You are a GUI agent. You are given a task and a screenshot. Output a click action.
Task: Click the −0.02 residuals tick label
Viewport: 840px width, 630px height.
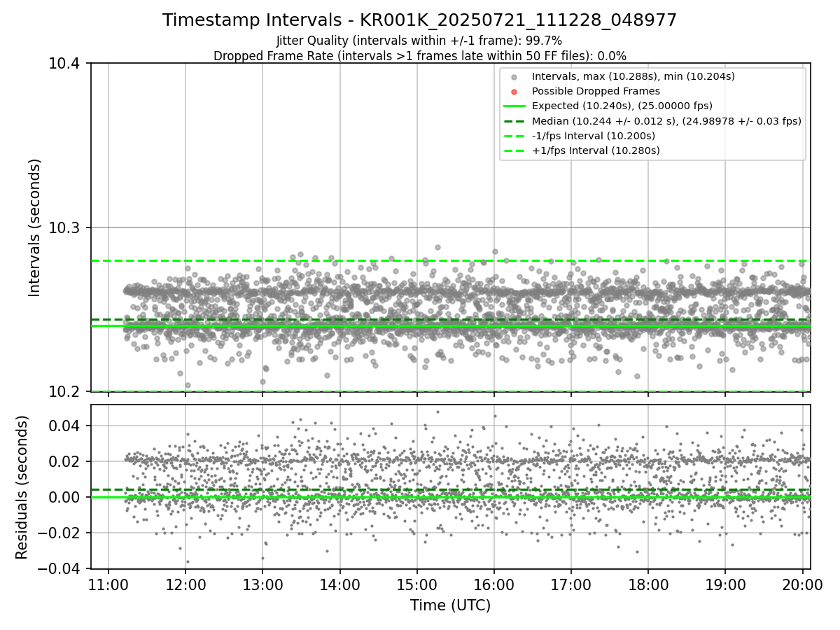coord(59,533)
